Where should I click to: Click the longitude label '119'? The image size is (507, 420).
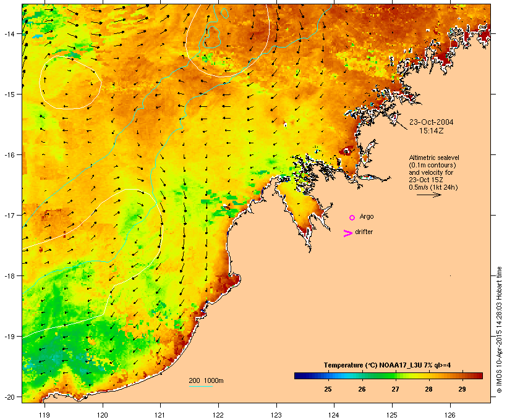[45, 415]
